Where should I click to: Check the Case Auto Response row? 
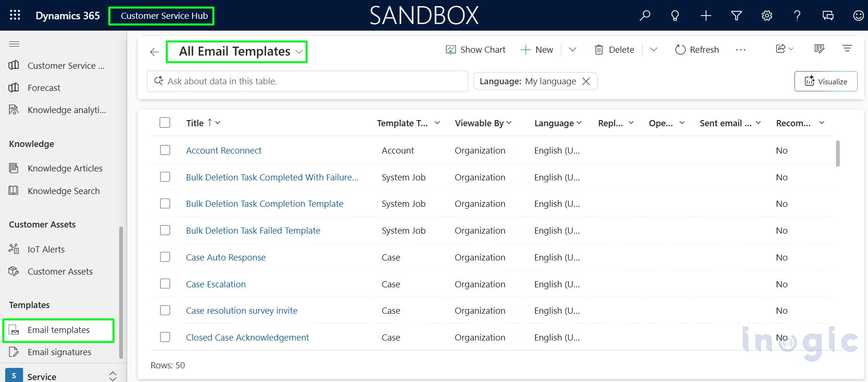coord(165,257)
